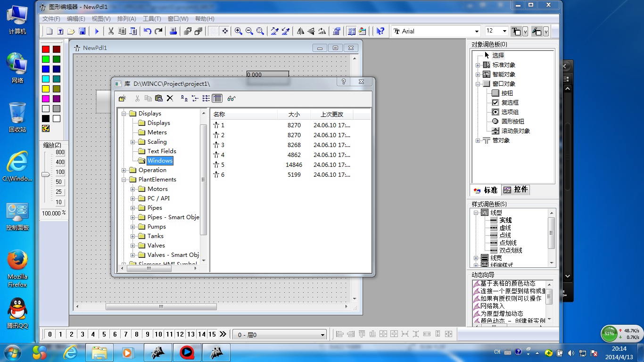The height and width of the screenshot is (362, 644).
Task: Toggle layer 0 visibility button
Action: tap(50, 334)
